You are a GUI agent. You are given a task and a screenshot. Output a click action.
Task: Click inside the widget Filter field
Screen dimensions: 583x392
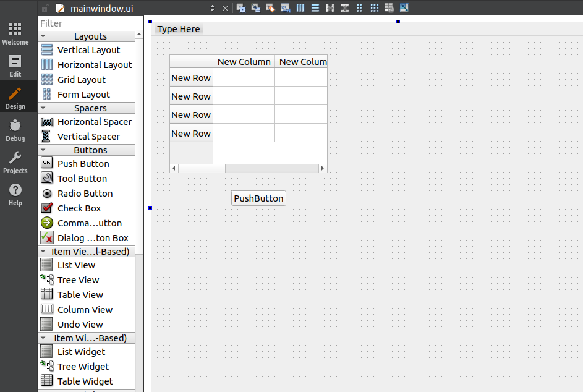90,22
